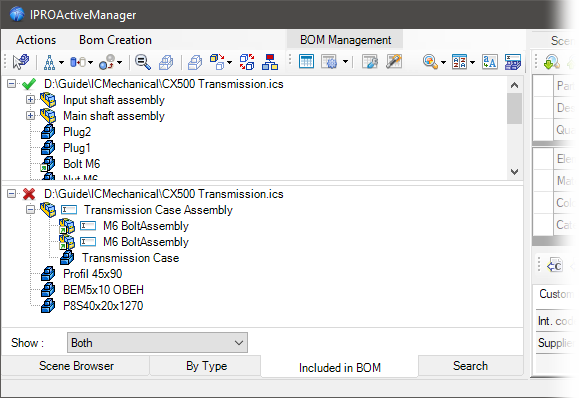Click the blue sphere swap icon

point(107,62)
